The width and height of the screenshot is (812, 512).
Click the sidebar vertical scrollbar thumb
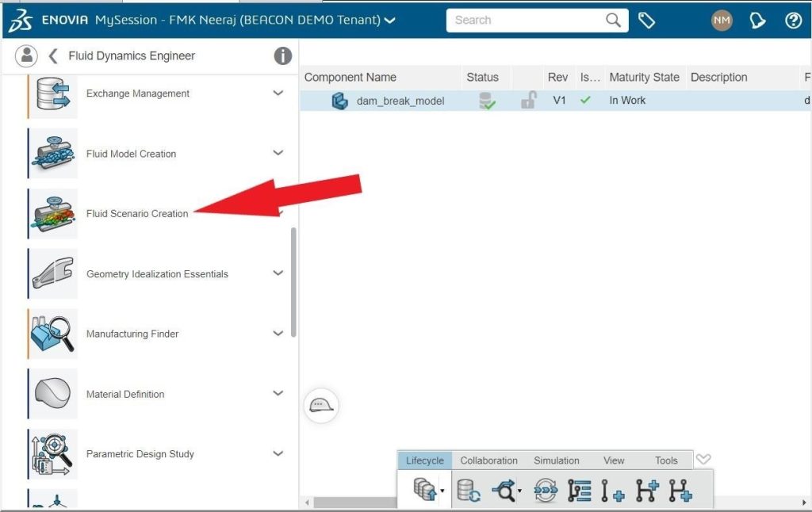tap(293, 282)
